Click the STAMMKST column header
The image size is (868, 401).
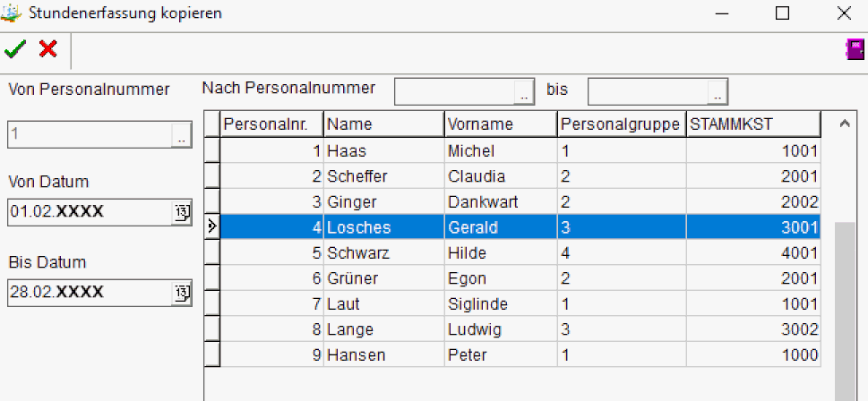coord(753,124)
